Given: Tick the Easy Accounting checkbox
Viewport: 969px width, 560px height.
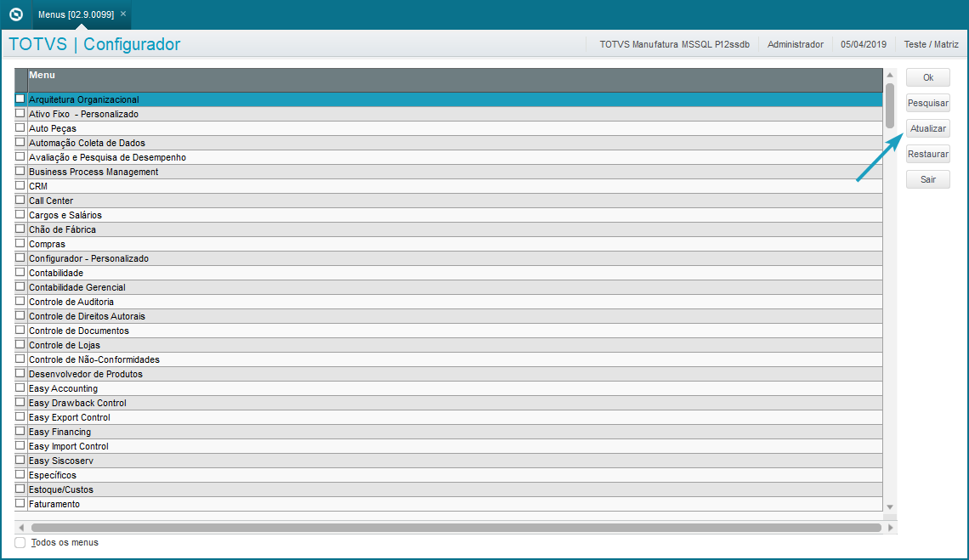Looking at the screenshot, I should (x=20, y=388).
